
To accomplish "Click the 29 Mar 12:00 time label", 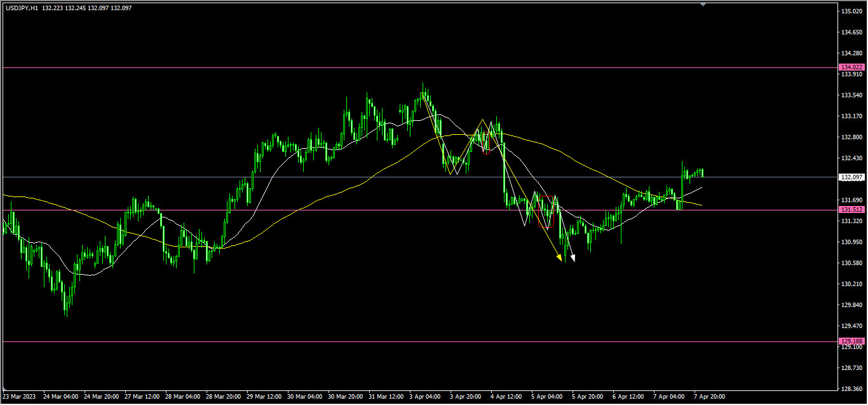I will pyautogui.click(x=264, y=397).
